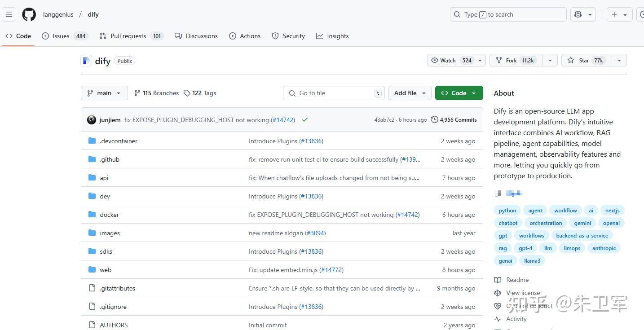This screenshot has width=644, height=330.
Task: Open the Insights tab
Action: click(x=332, y=36)
